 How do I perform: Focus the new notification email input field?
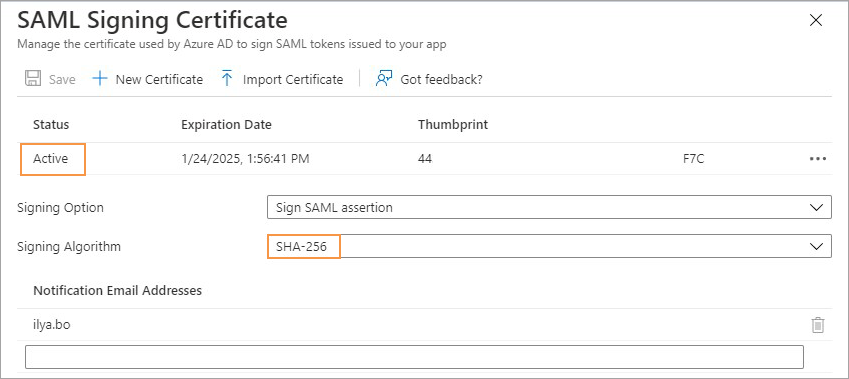coord(414,357)
